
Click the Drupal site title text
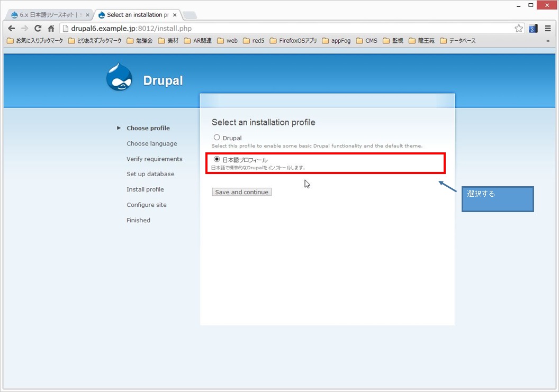pos(163,80)
